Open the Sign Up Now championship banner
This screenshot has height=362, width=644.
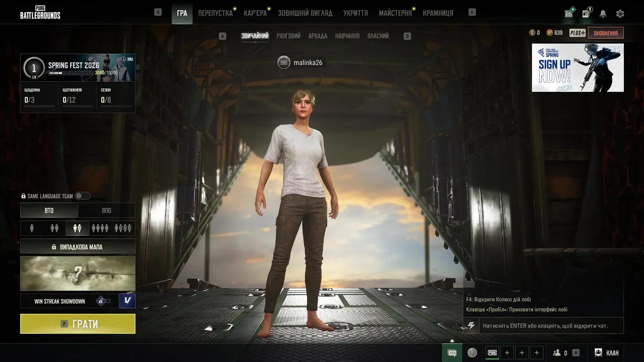pyautogui.click(x=578, y=68)
